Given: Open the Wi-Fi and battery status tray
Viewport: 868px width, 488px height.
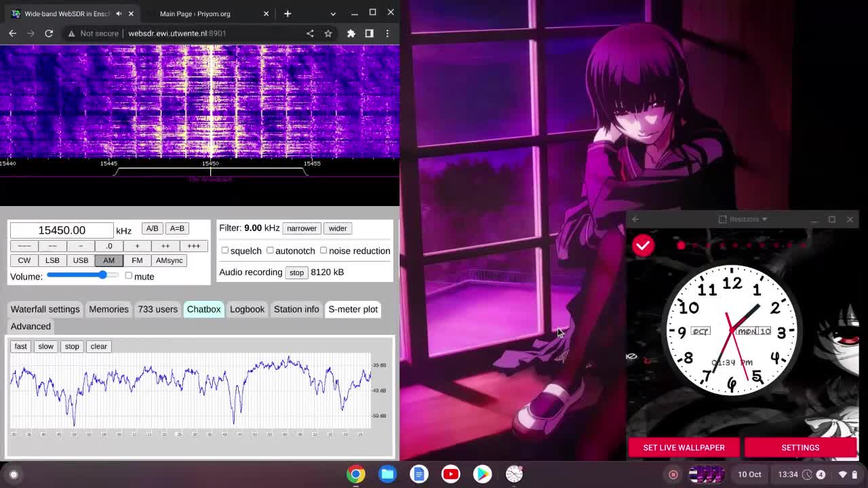Looking at the screenshot, I should 848,474.
